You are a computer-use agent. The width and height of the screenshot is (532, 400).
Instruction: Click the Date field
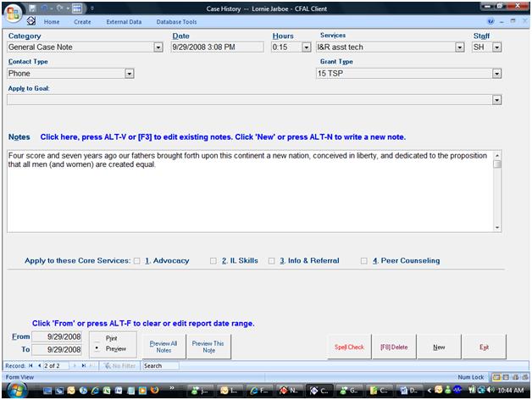coord(217,47)
